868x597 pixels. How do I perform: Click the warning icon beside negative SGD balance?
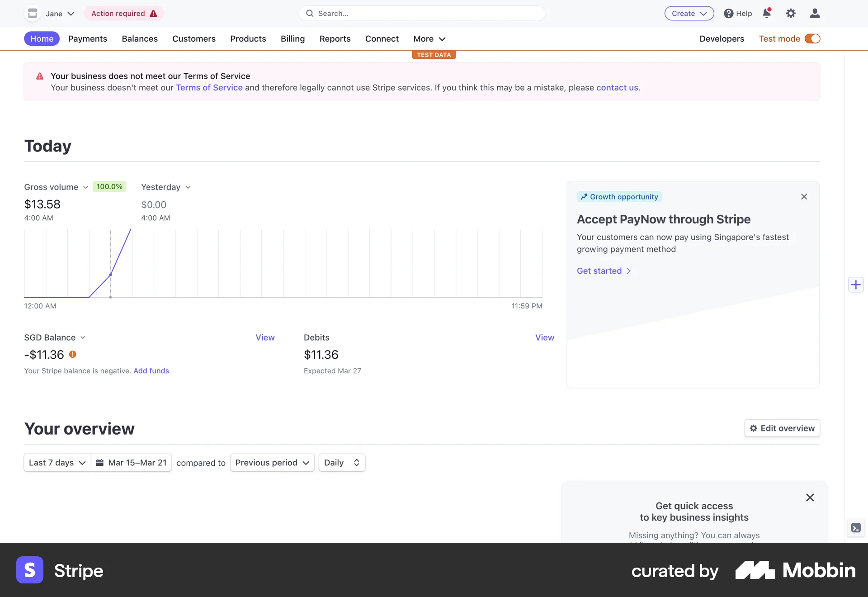point(73,355)
